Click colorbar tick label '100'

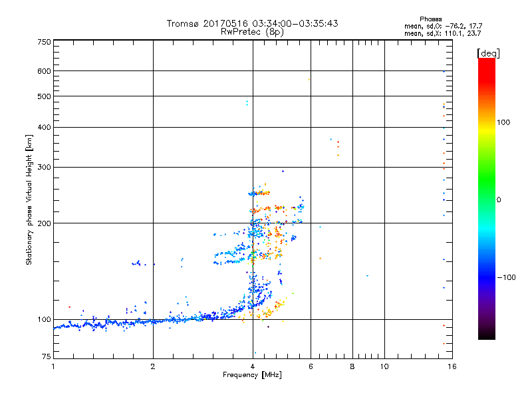pyautogui.click(x=503, y=122)
